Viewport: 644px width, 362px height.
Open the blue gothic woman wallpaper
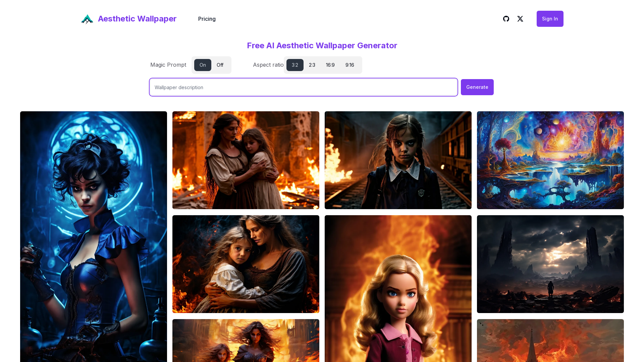[x=94, y=237]
